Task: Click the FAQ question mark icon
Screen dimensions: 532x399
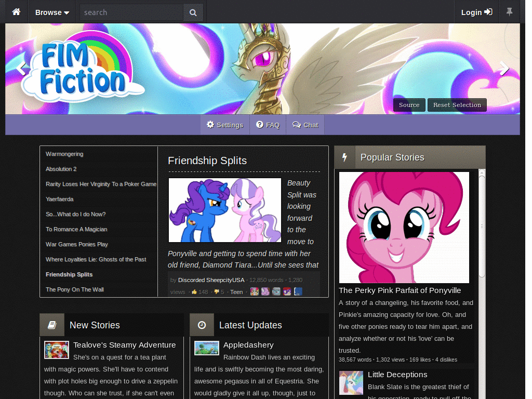Action: [260, 125]
